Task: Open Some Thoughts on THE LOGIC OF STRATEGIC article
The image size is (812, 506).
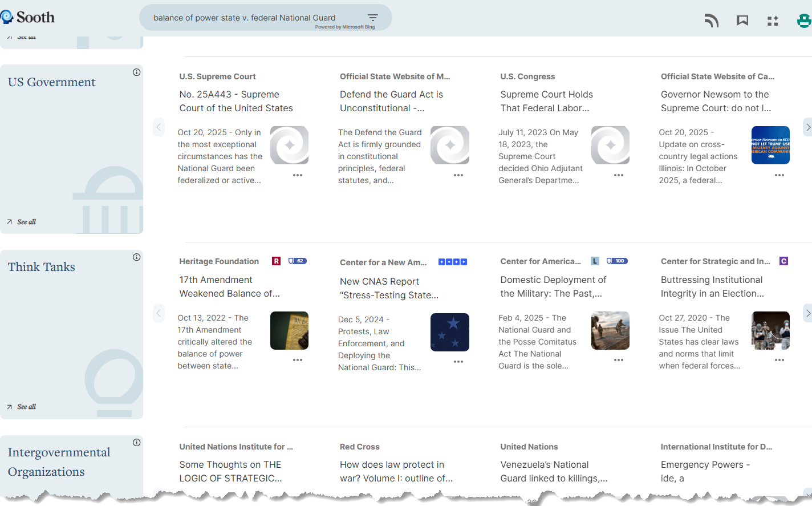Action: (230, 471)
